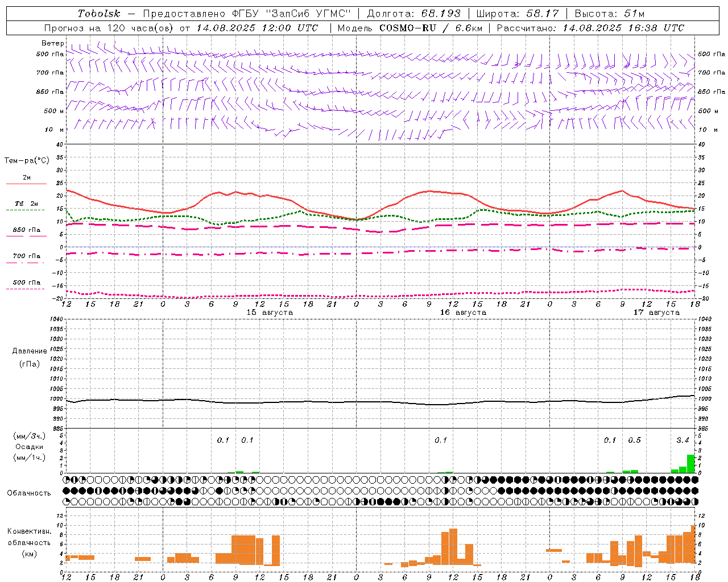Click the '700 гПа' temperature legend entry
This screenshot has width=728, height=582.
(x=26, y=256)
